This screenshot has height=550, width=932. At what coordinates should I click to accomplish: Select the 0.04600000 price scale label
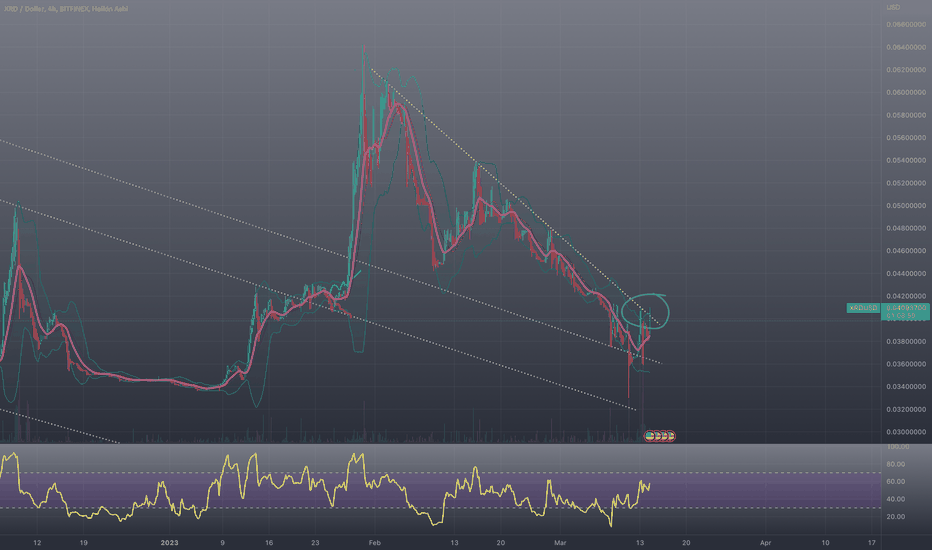coord(906,250)
